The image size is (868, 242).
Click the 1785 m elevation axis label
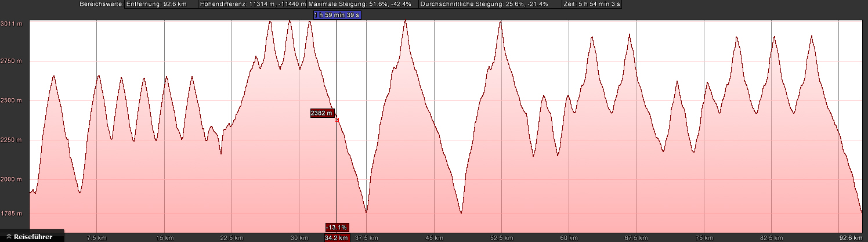click(12, 214)
